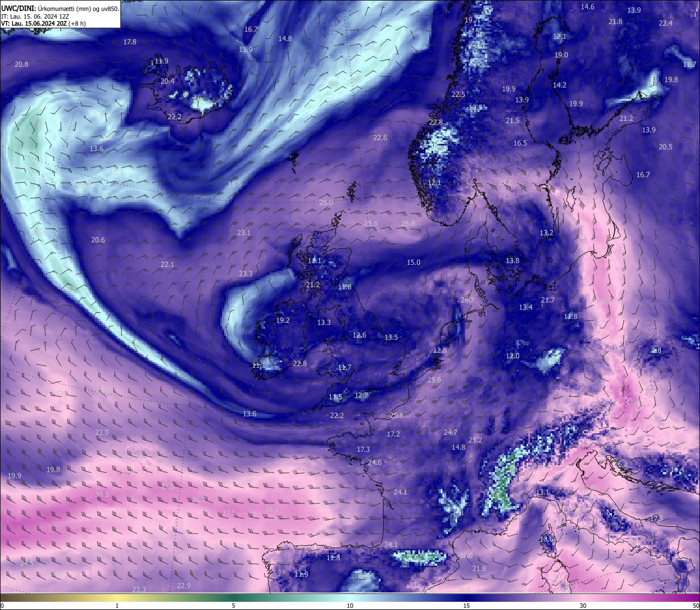Click the 38.5 value label
The height and width of the screenshot is (610, 700).
[102, 495]
